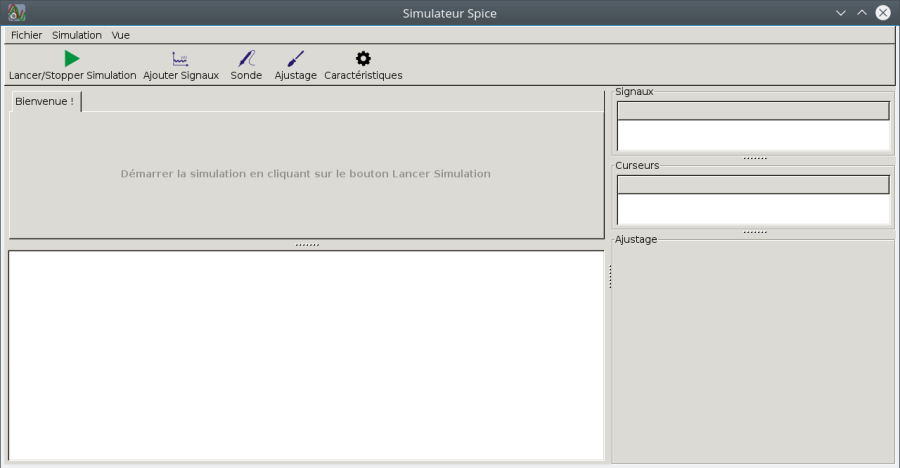Click the Lancer/Stopper Simulation label

click(x=72, y=75)
